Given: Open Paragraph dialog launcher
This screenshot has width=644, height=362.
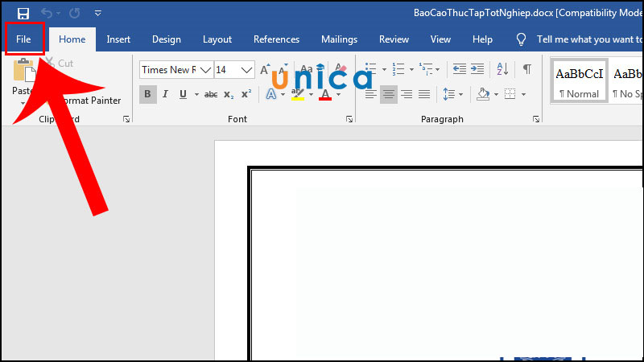Looking at the screenshot, I should [536, 119].
